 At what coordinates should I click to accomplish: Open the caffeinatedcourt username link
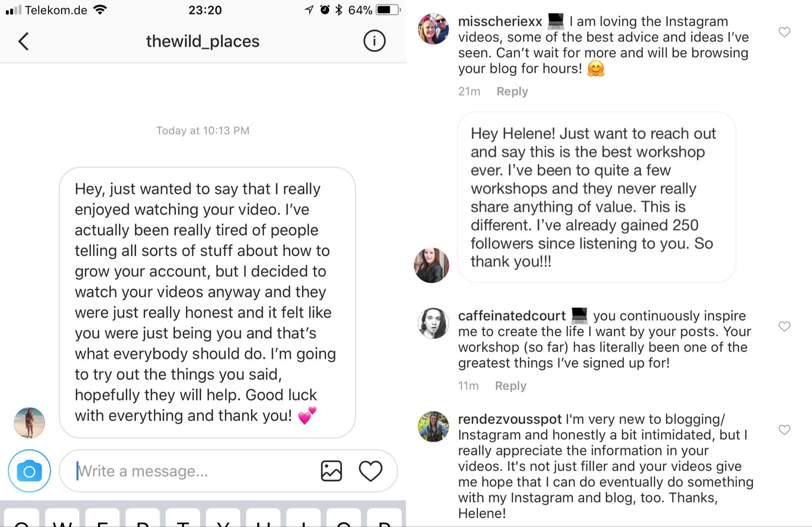(x=512, y=315)
